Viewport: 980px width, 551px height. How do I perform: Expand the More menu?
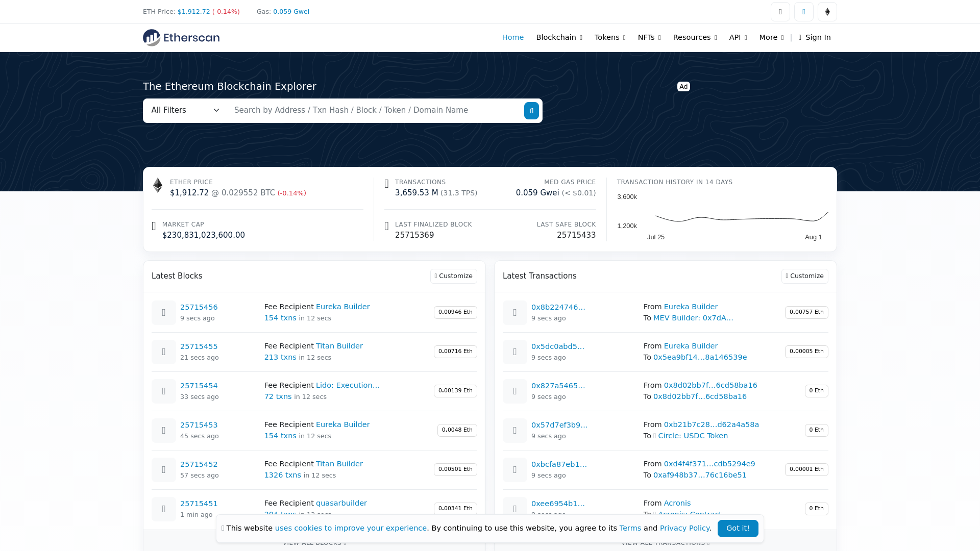[x=771, y=37]
